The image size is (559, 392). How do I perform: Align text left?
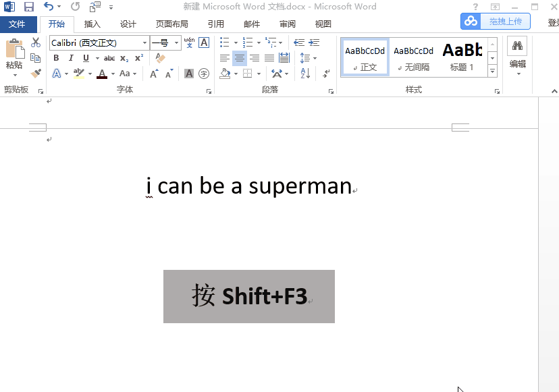(x=225, y=58)
